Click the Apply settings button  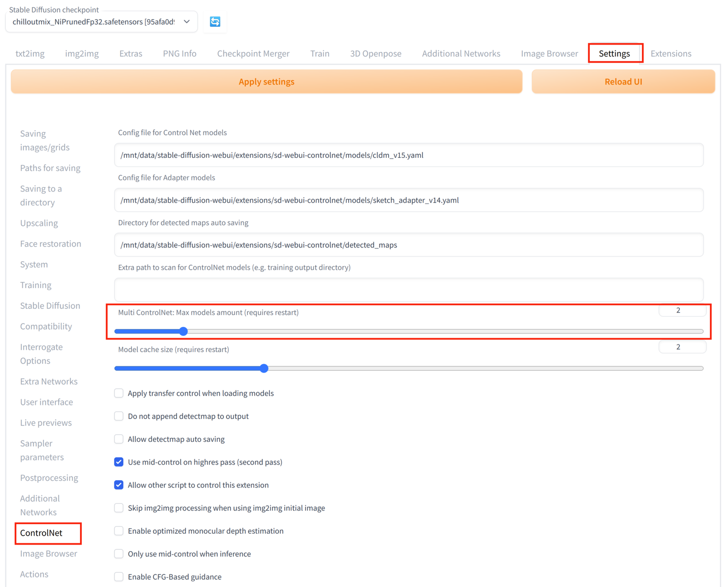click(266, 81)
